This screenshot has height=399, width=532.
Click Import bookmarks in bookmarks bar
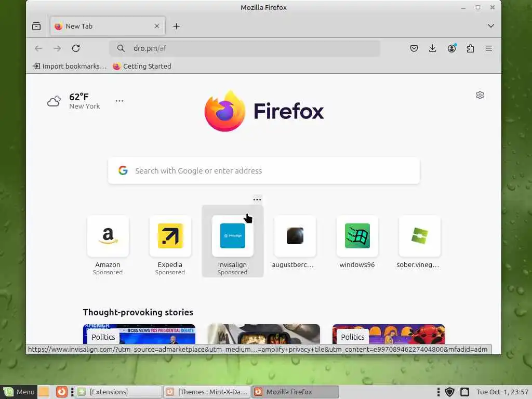coord(70,66)
